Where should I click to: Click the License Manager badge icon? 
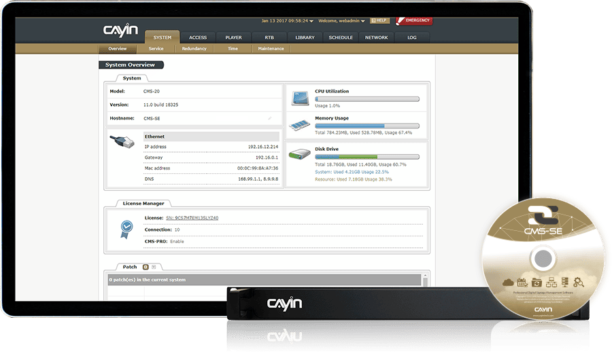(126, 227)
